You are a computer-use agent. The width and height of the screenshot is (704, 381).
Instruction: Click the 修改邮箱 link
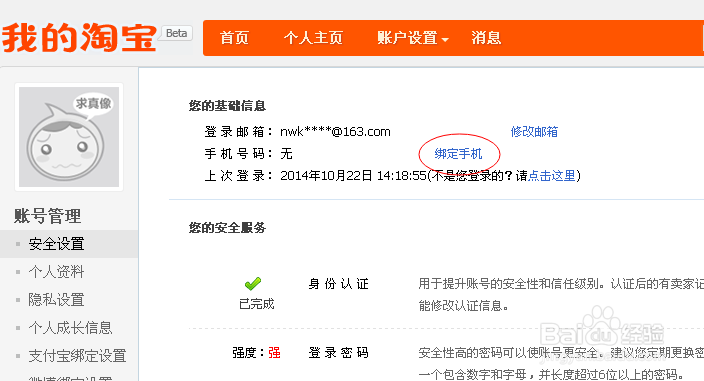534,132
